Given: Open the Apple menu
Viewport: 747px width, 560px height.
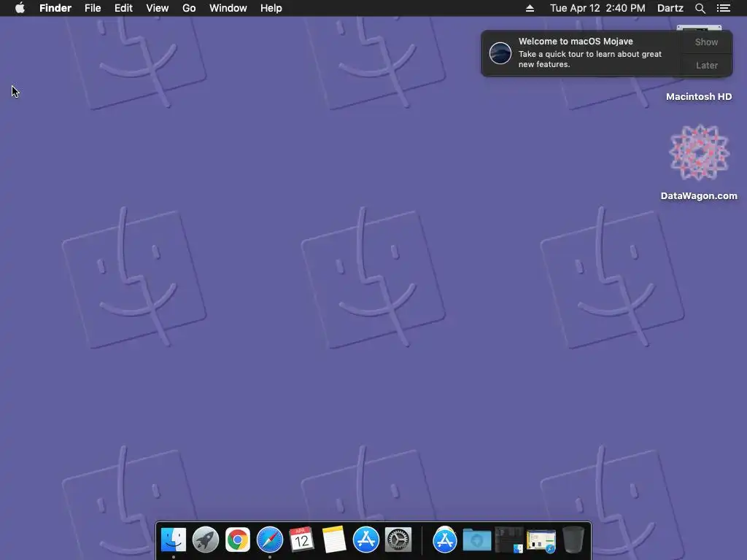Looking at the screenshot, I should coord(20,8).
